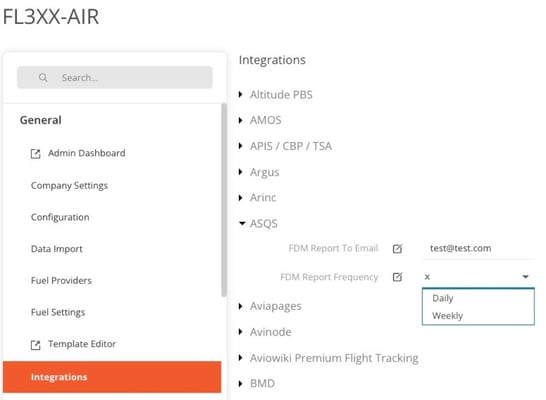The image size is (546, 400).
Task: Clear the FDM Report Frequency selection with the x
Action: point(427,277)
